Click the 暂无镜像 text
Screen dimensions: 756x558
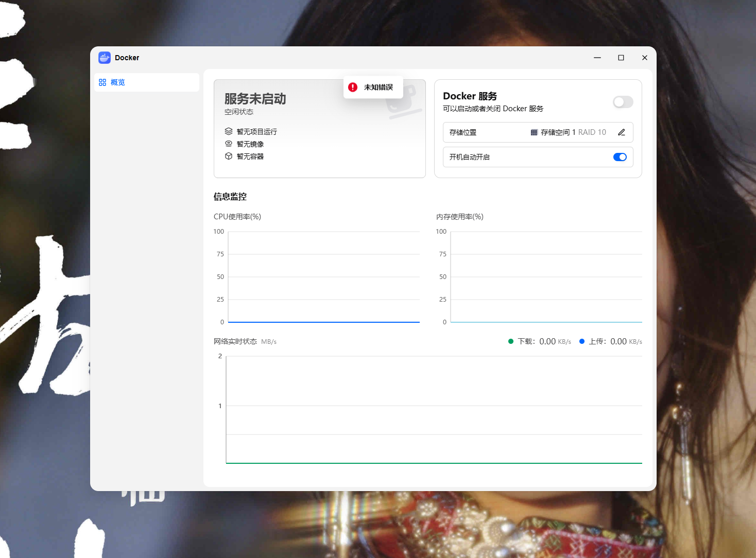250,144
